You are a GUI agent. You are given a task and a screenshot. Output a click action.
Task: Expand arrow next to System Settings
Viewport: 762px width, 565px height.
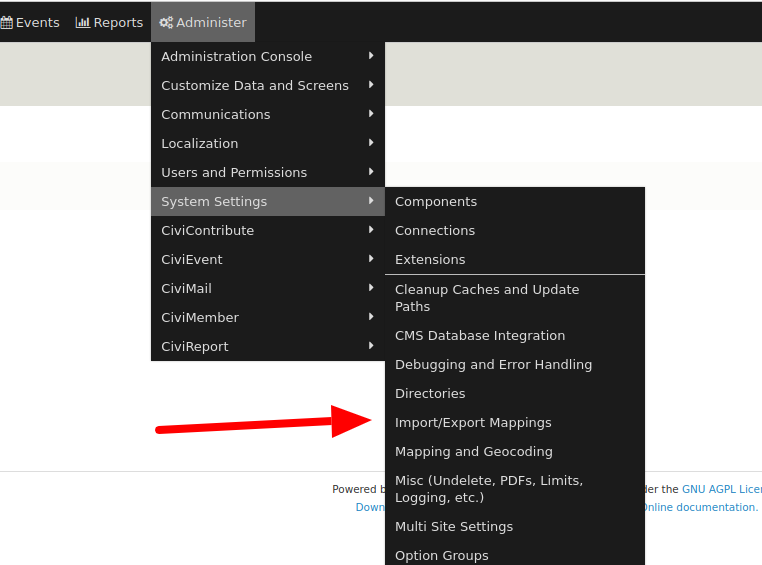[371, 201]
